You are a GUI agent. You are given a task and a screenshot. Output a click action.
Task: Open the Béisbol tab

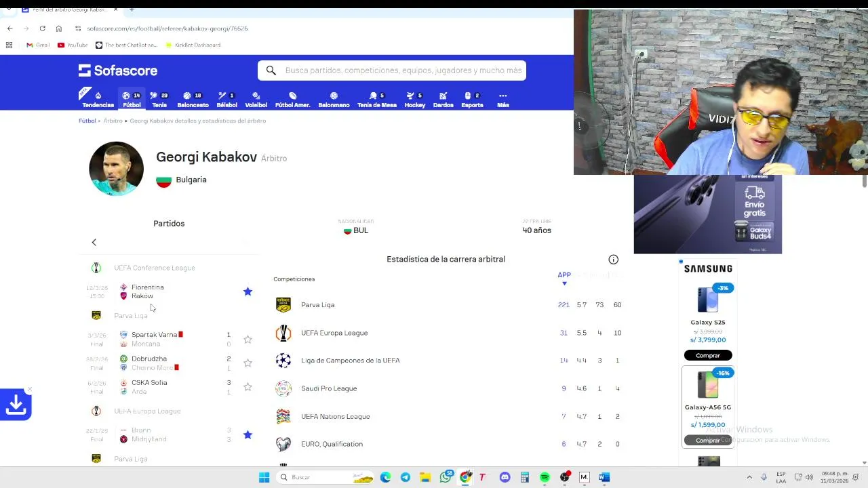(226, 100)
